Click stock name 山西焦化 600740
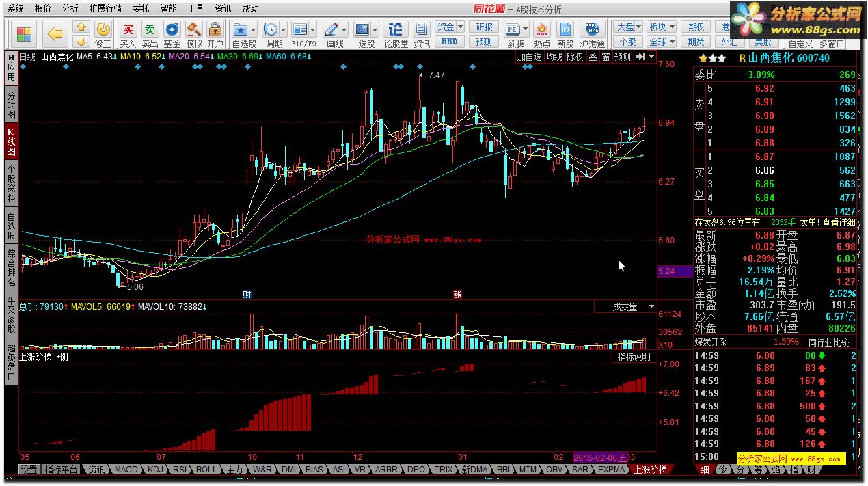Screen dimensions: 868x486 (x=788, y=58)
